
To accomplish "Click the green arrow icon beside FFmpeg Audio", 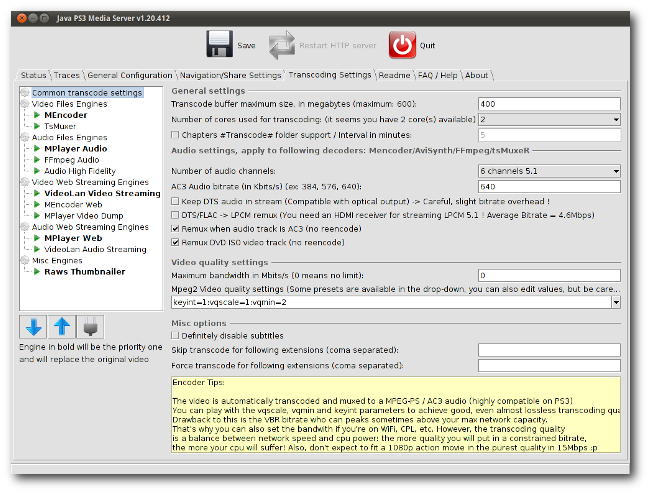I will 37,160.
